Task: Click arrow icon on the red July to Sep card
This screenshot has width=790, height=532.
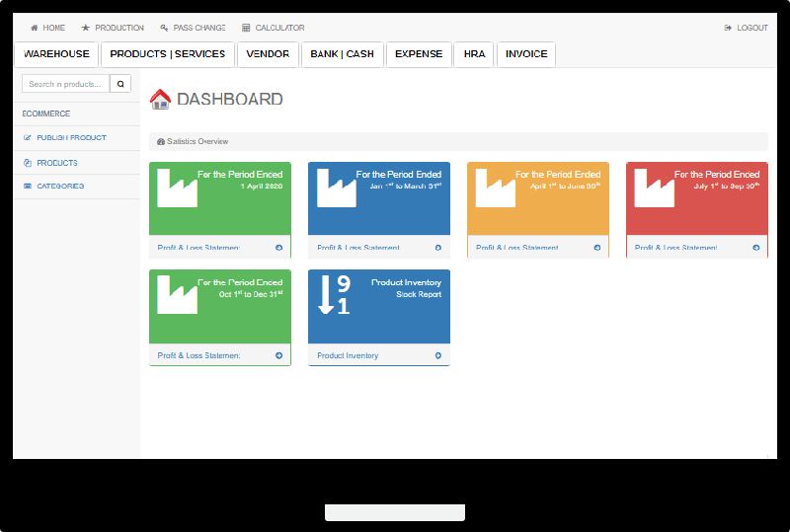Action: point(756,248)
